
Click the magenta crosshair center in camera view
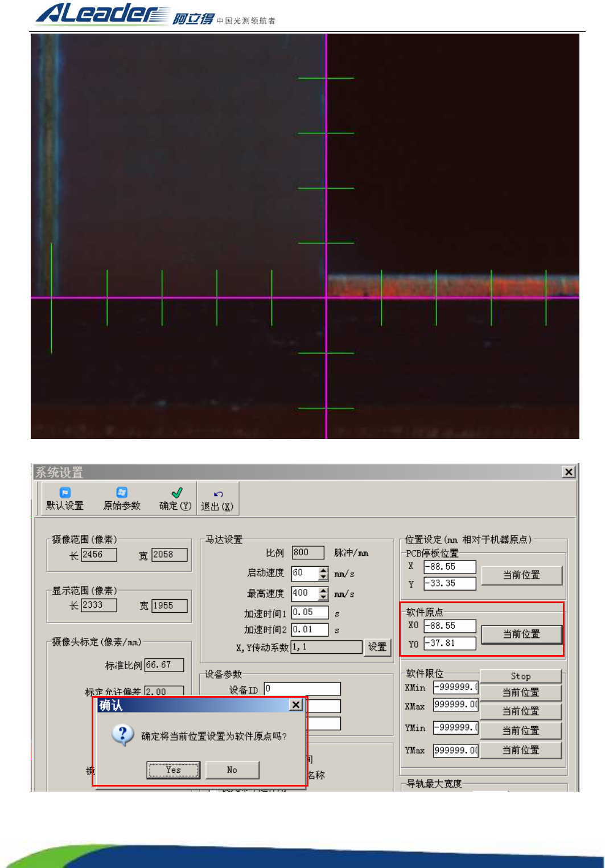click(x=326, y=297)
